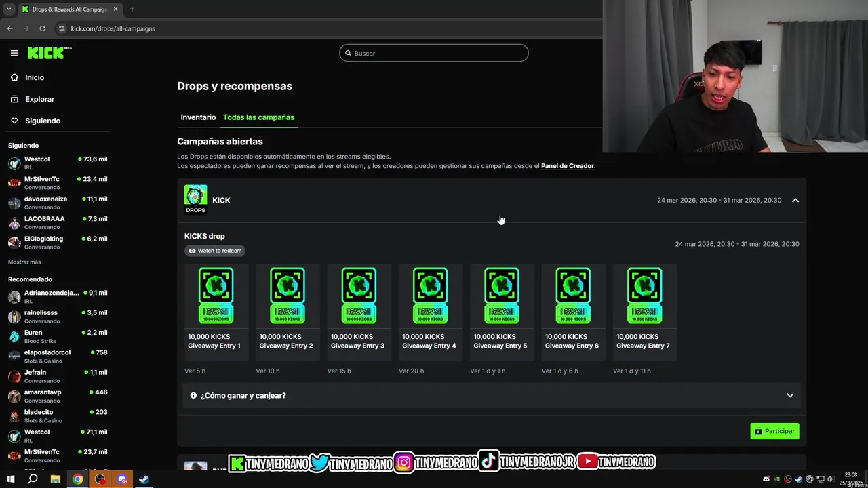
Task: Select 10,000 KICKS Giveaway Entry 1 drop
Action: pos(216,312)
